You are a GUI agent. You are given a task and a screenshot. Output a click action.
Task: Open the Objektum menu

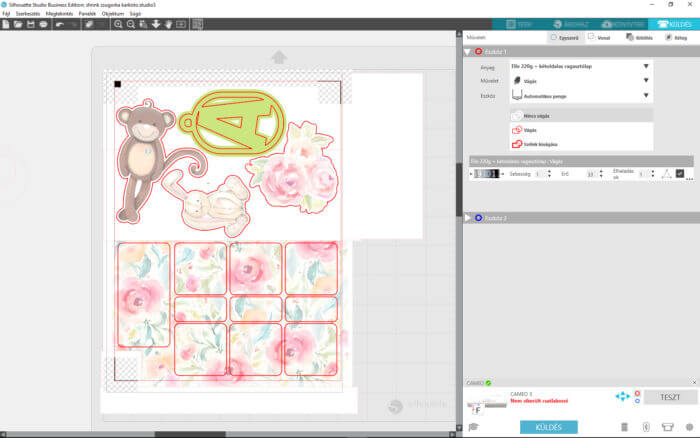click(x=112, y=14)
